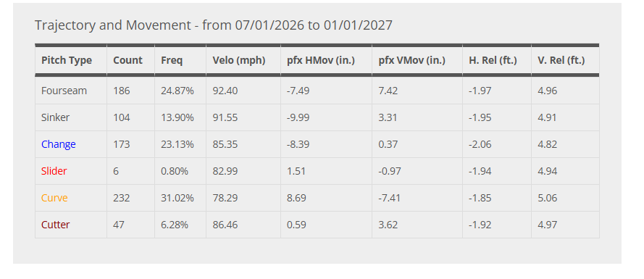The image size is (644, 279).
Task: Select the pfx HMov (in.) header
Action: [x=321, y=60]
